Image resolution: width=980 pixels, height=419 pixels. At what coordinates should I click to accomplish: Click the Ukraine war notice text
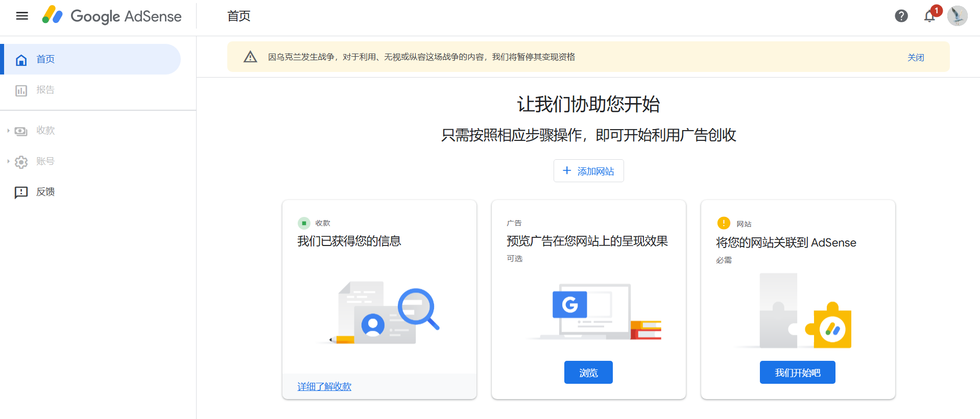(x=421, y=57)
